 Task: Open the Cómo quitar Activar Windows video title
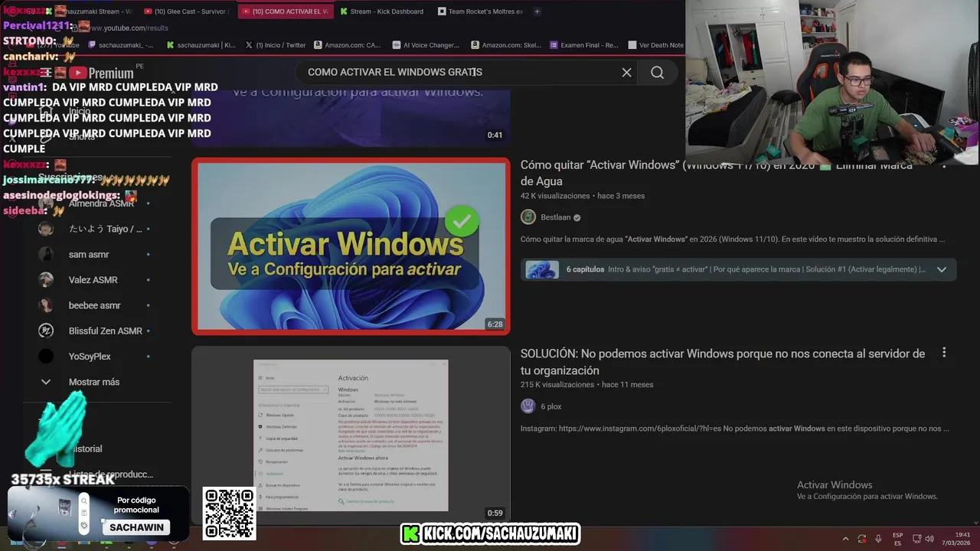[716, 173]
